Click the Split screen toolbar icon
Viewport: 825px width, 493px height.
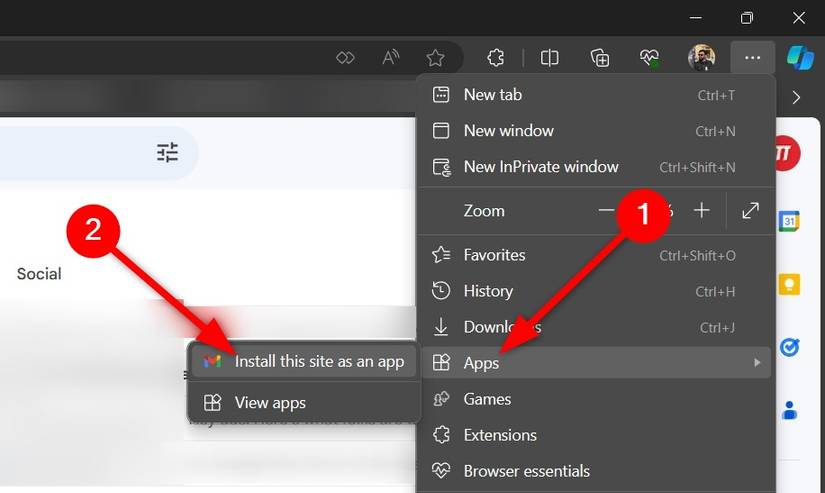(549, 58)
